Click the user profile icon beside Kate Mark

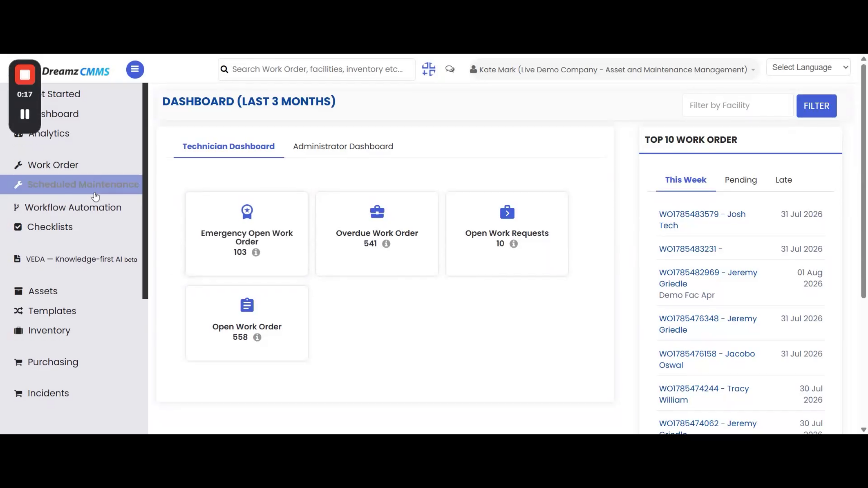pyautogui.click(x=473, y=69)
